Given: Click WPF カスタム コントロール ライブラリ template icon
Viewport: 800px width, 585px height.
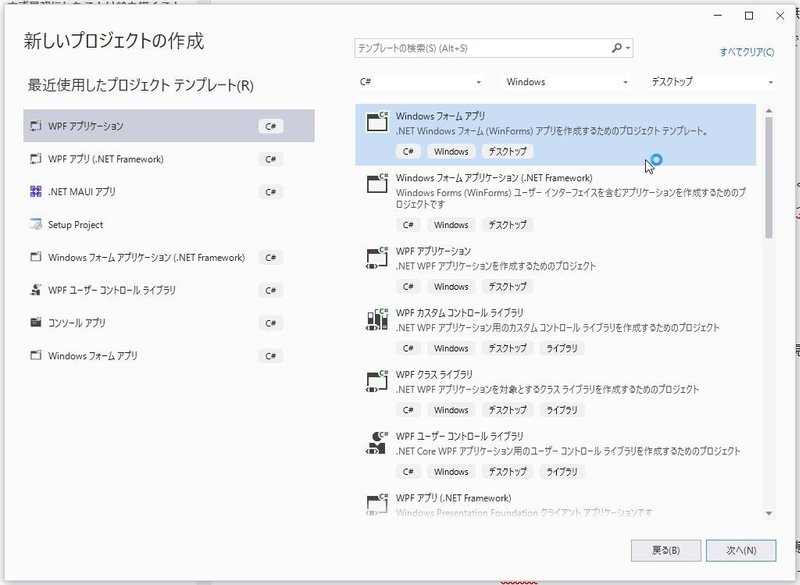Looking at the screenshot, I should (x=377, y=319).
